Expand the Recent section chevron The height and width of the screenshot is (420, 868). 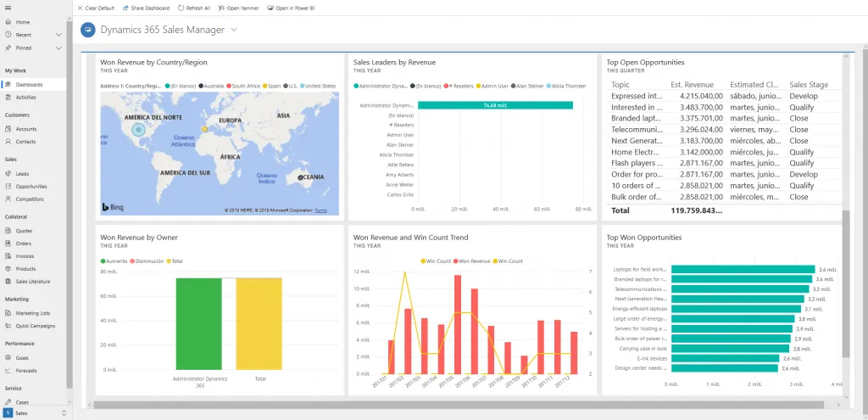58,35
